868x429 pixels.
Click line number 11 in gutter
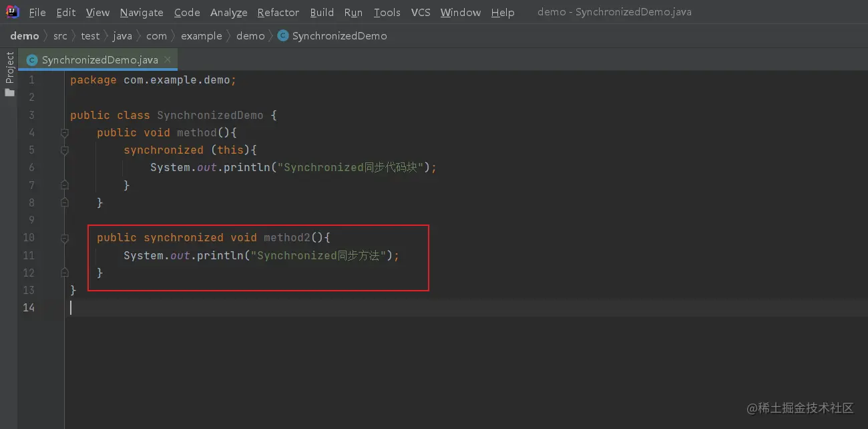28,255
